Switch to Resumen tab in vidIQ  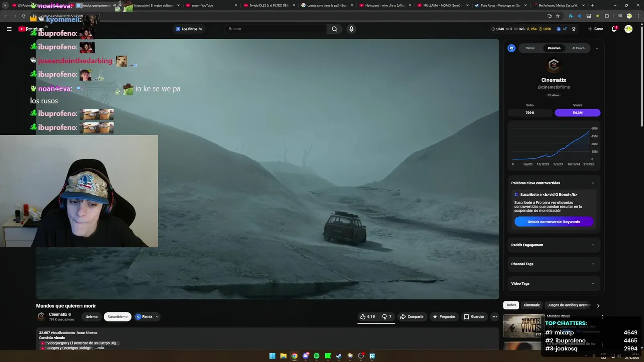click(x=554, y=48)
